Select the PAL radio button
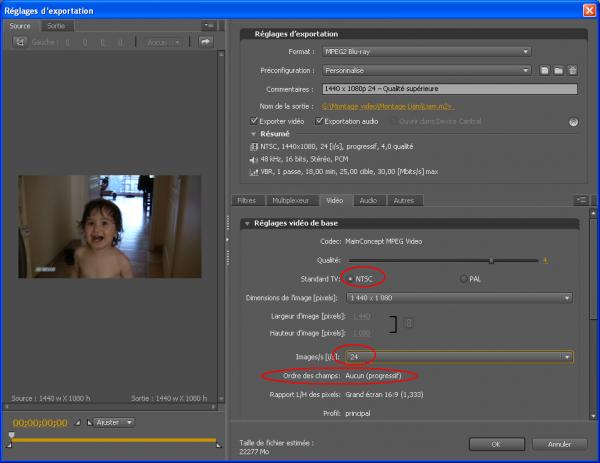 tap(462, 278)
